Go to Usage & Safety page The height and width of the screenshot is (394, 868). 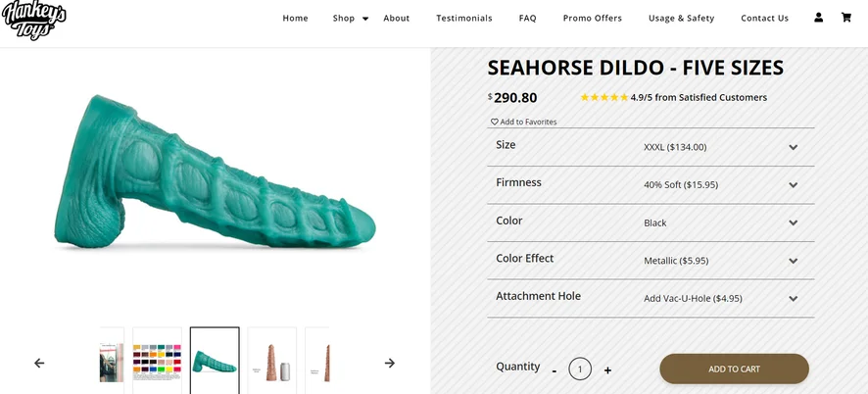[681, 19]
